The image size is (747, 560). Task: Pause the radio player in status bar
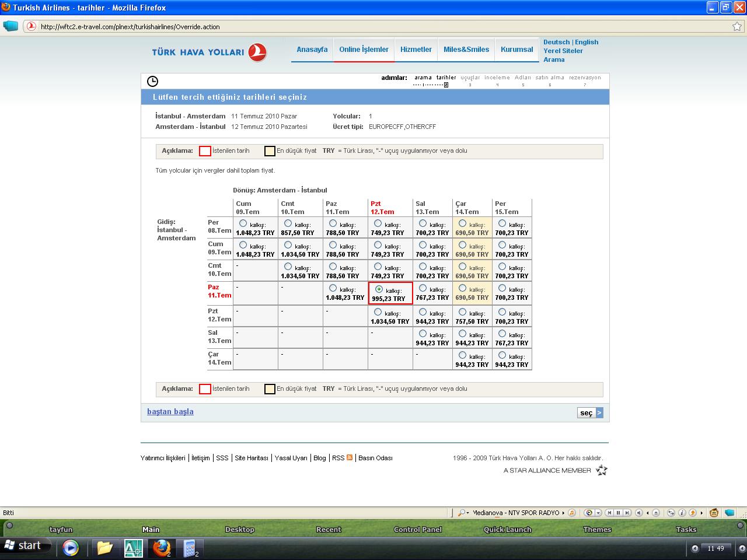[618, 513]
